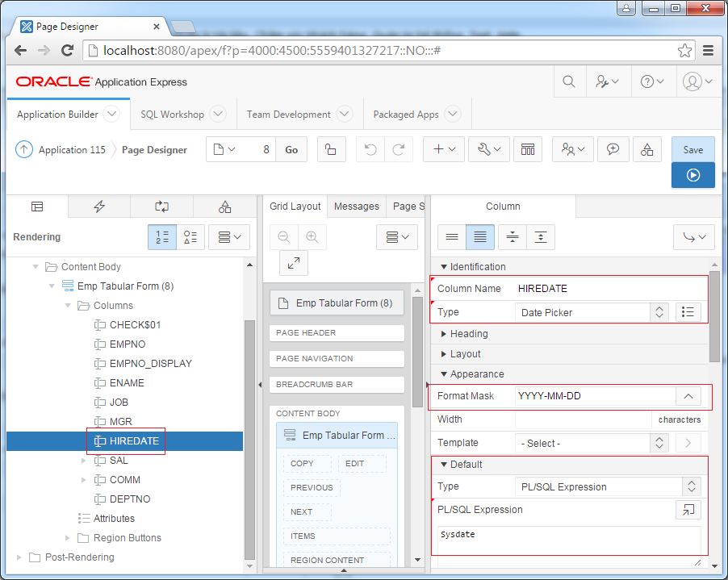
Task: Open developer comment bubble icon
Action: point(613,149)
